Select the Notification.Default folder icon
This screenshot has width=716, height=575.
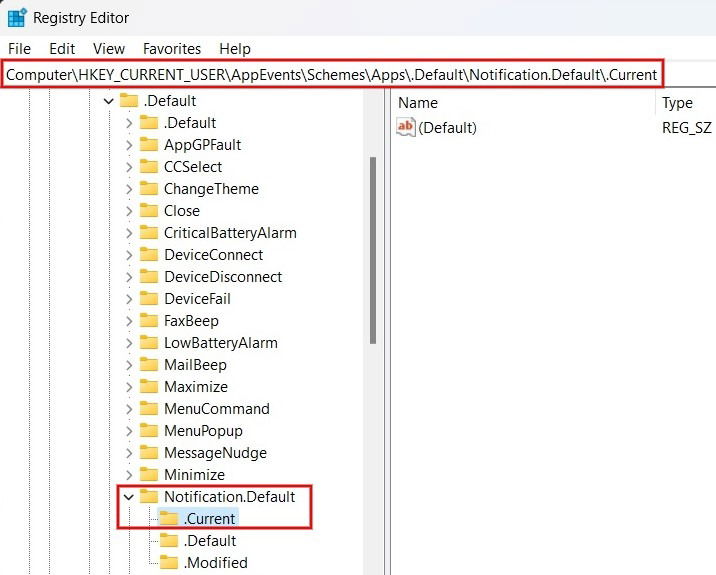(x=149, y=496)
